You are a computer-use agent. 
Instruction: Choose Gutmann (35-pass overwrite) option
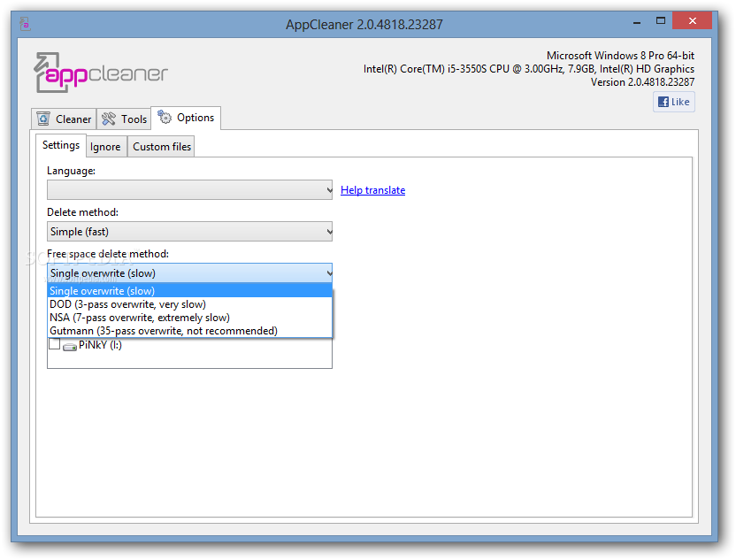point(189,331)
